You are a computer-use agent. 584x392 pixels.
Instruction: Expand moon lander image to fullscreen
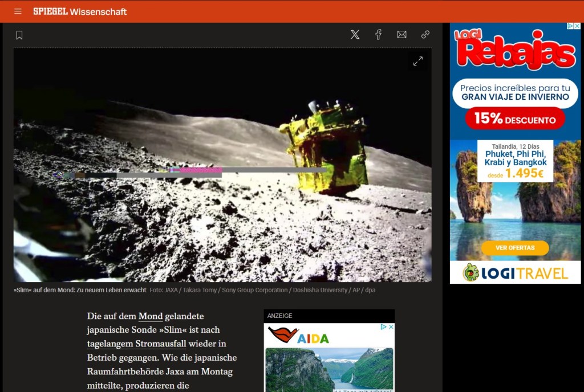click(418, 61)
